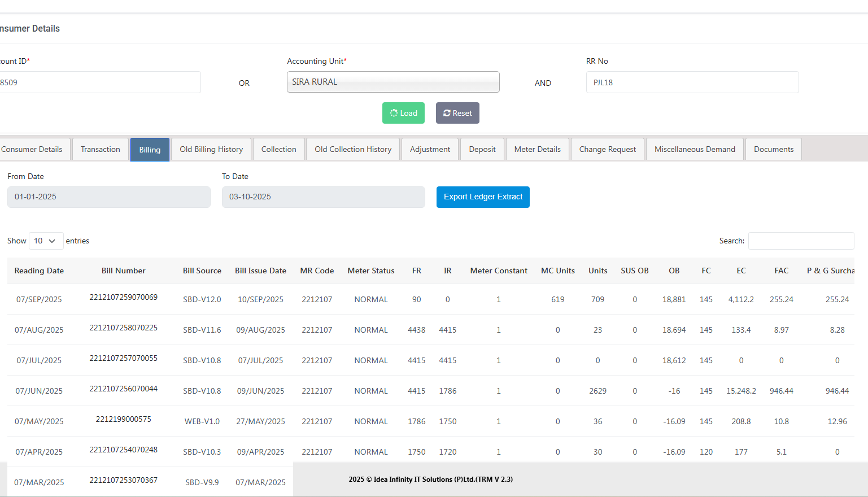Export the ledger extract
Viewport: 868px width, 497px height.
click(483, 197)
